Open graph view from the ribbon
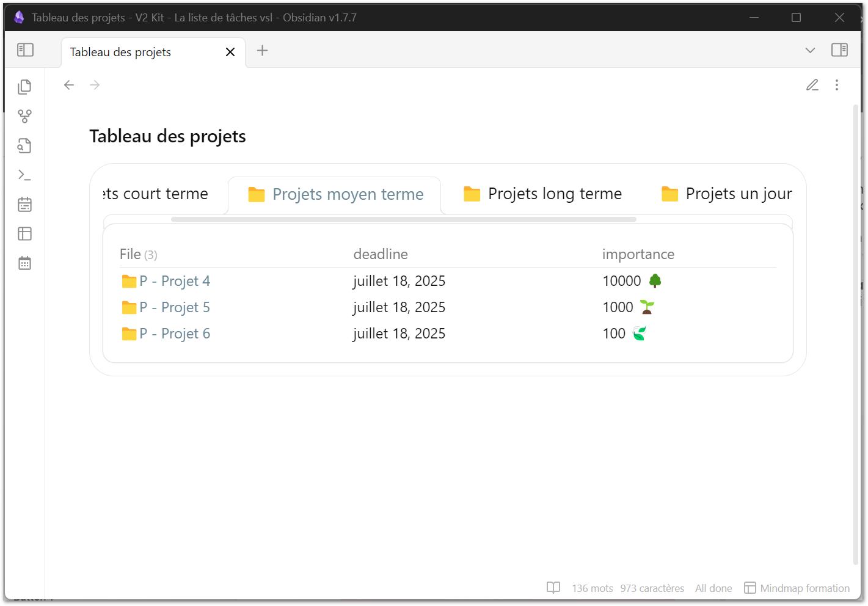Image resolution: width=868 pixels, height=606 pixels. pos(24,116)
